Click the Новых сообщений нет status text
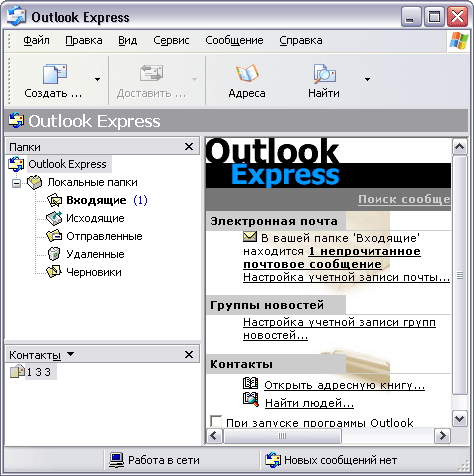 click(x=341, y=460)
